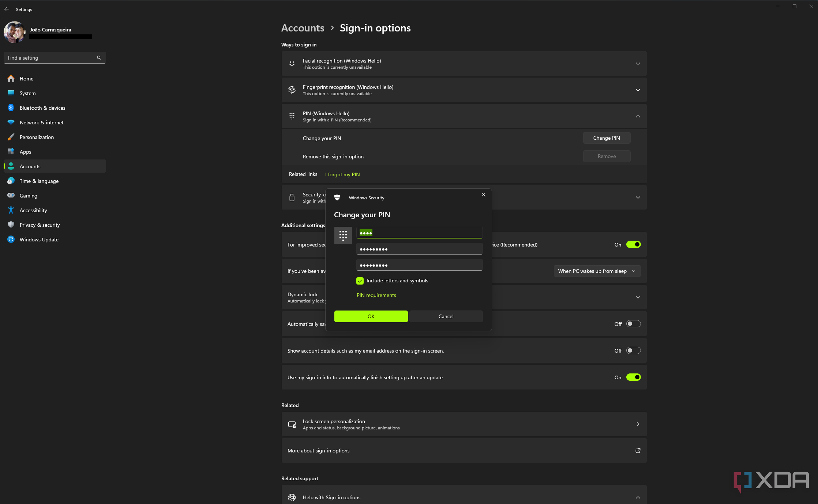Expand Fingerprint recognition option chevron
The width and height of the screenshot is (818, 504).
[x=638, y=90]
